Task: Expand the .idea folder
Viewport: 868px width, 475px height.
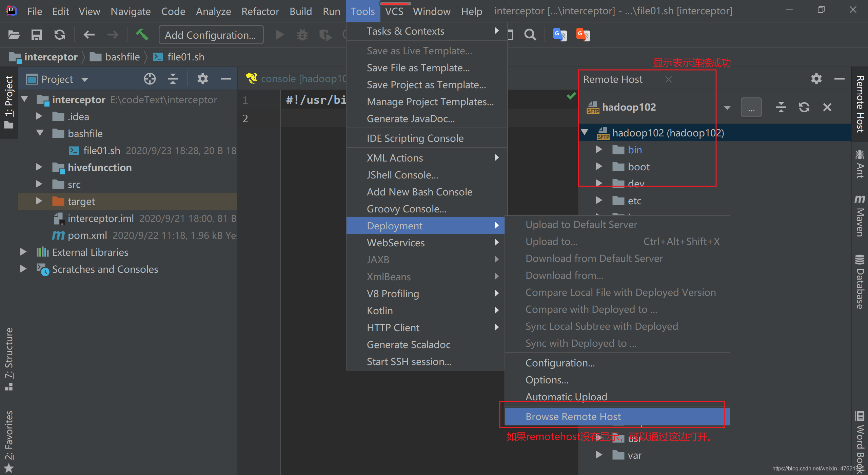Action: click(x=39, y=116)
